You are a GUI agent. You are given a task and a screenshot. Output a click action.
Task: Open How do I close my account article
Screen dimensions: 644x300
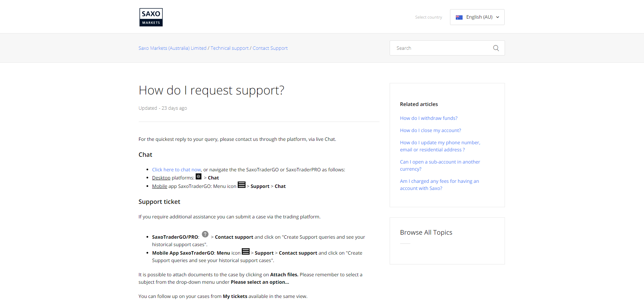click(430, 130)
